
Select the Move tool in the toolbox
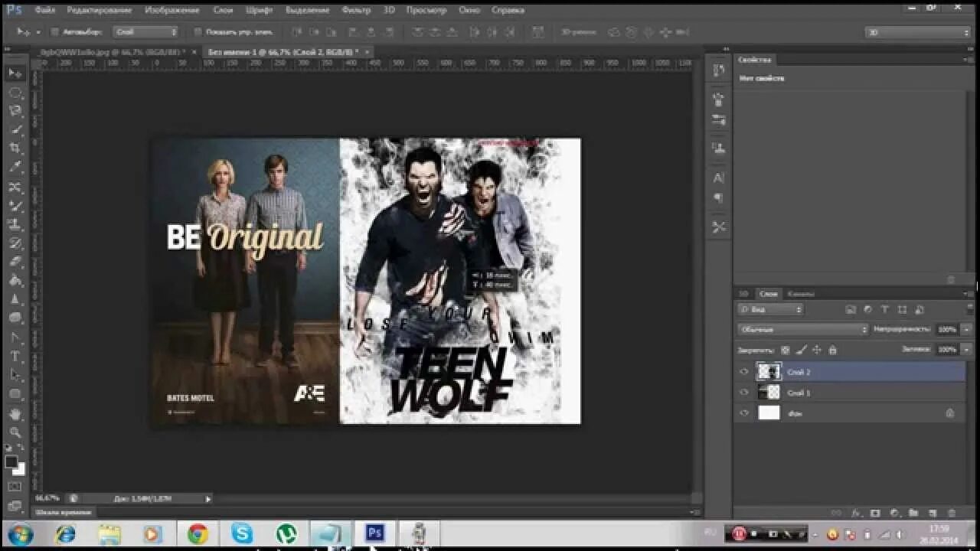(15, 73)
